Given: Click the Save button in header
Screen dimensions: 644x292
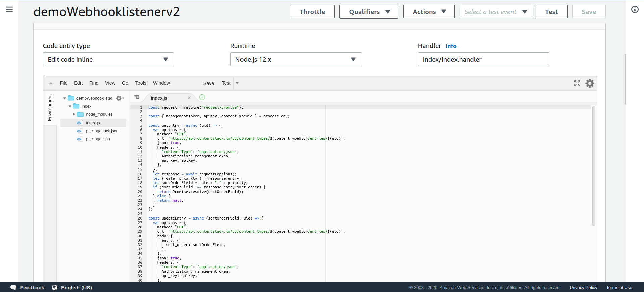Looking at the screenshot, I should 589,12.
